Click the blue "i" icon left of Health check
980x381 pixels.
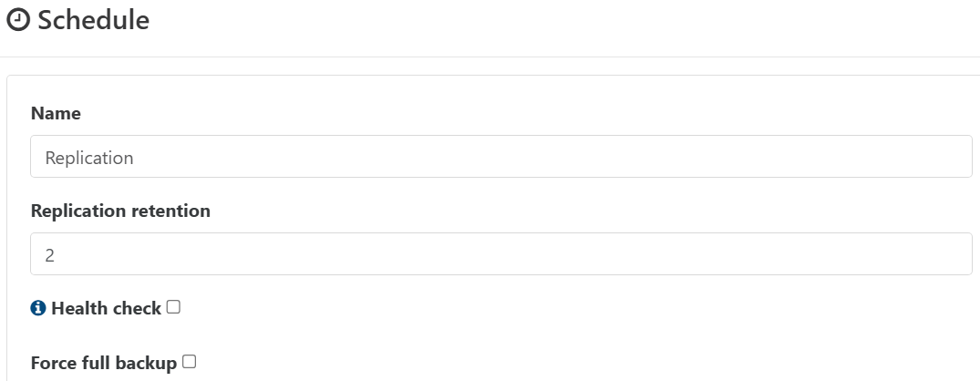pyautogui.click(x=38, y=308)
